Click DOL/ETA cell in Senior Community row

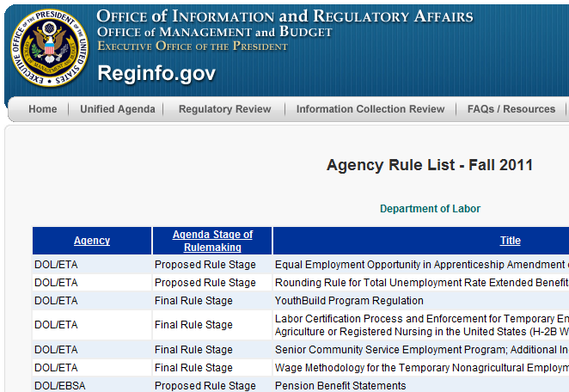(56, 350)
